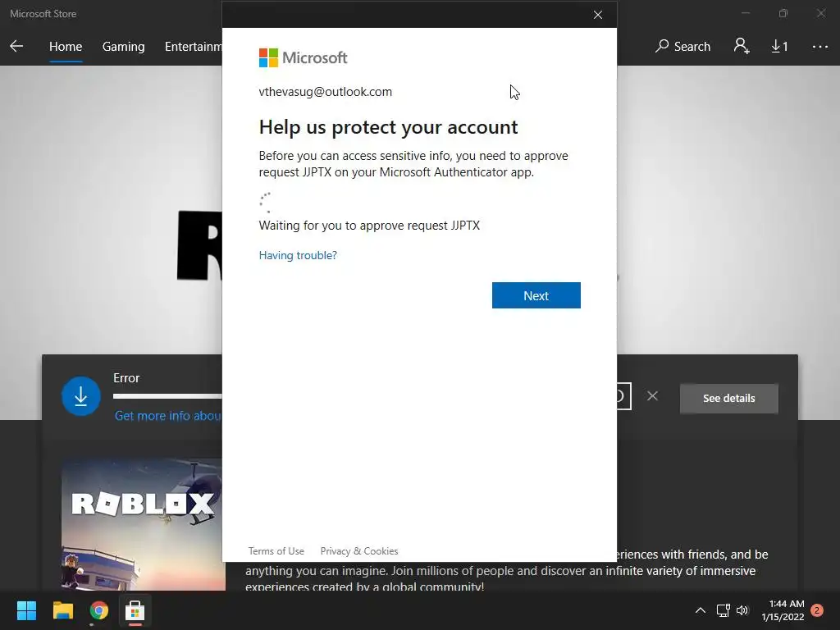Image resolution: width=840 pixels, height=630 pixels.
Task: Click the download error progress bar
Action: tap(167, 396)
